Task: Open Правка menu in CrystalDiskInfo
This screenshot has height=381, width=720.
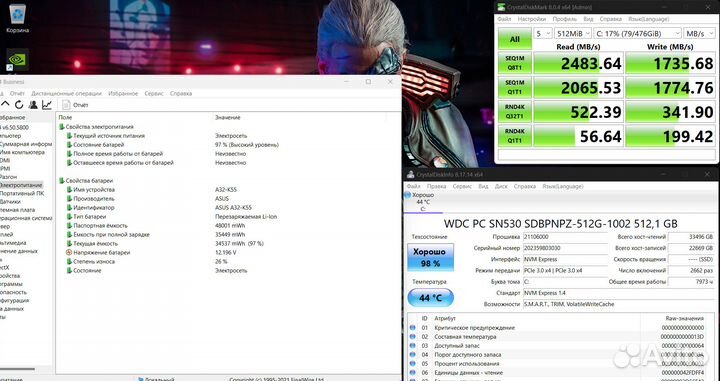Action: tap(436, 186)
